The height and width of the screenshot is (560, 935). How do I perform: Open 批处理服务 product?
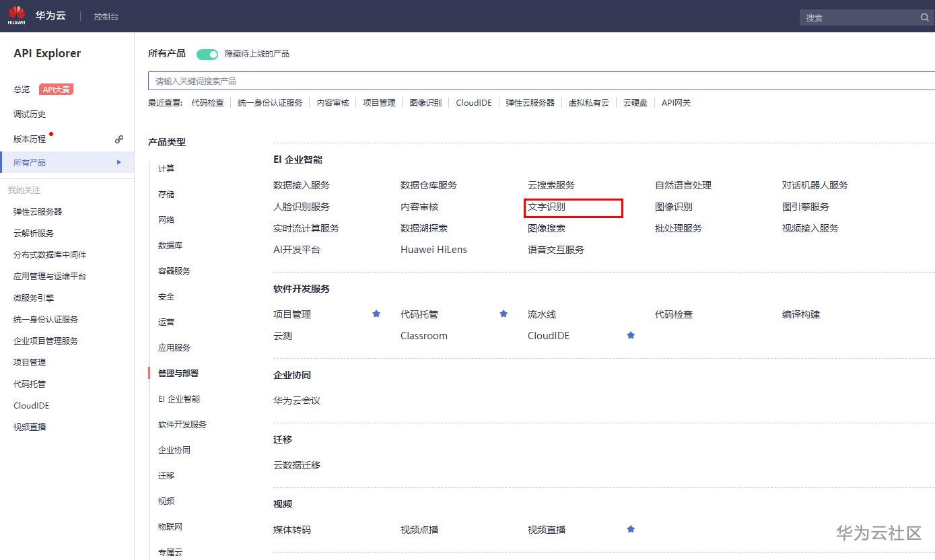point(679,228)
